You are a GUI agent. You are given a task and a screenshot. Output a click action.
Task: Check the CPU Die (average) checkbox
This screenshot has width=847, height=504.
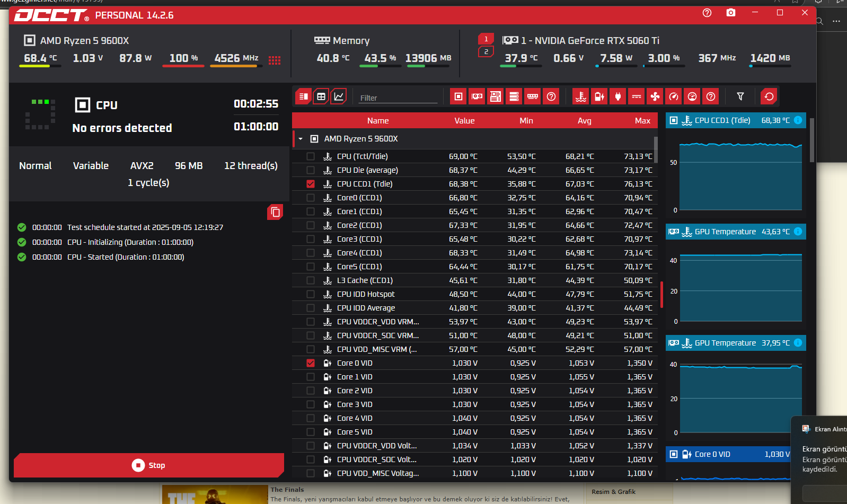coord(311,170)
